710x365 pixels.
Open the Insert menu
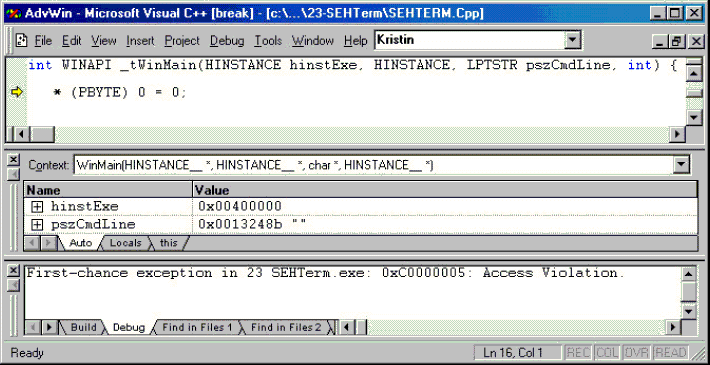click(x=140, y=41)
